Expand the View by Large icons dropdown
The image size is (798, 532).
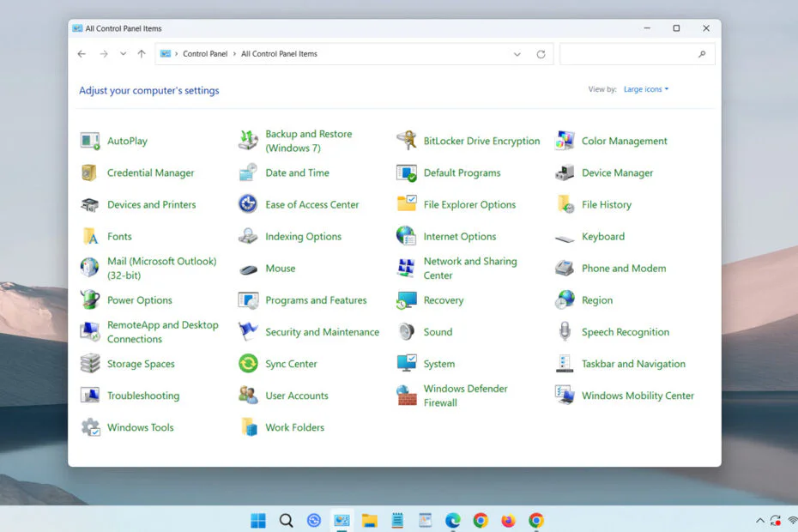[x=646, y=89]
